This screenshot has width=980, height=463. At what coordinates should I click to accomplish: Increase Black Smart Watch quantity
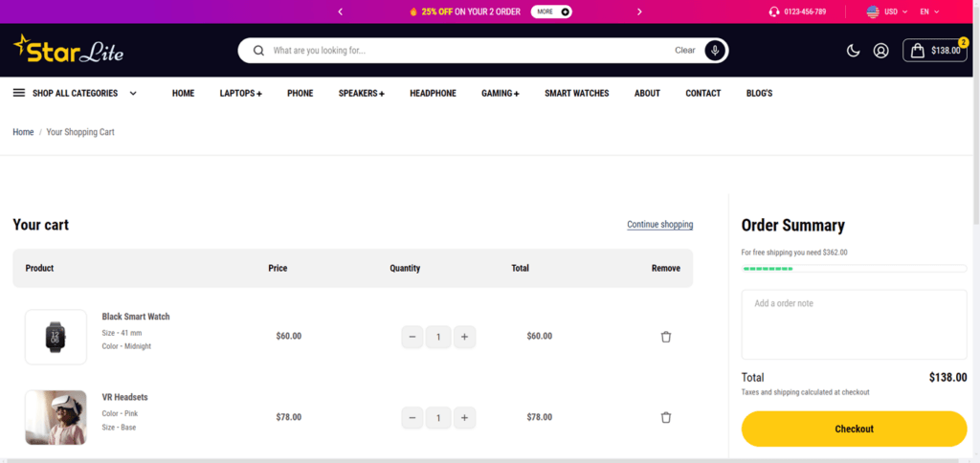point(464,337)
